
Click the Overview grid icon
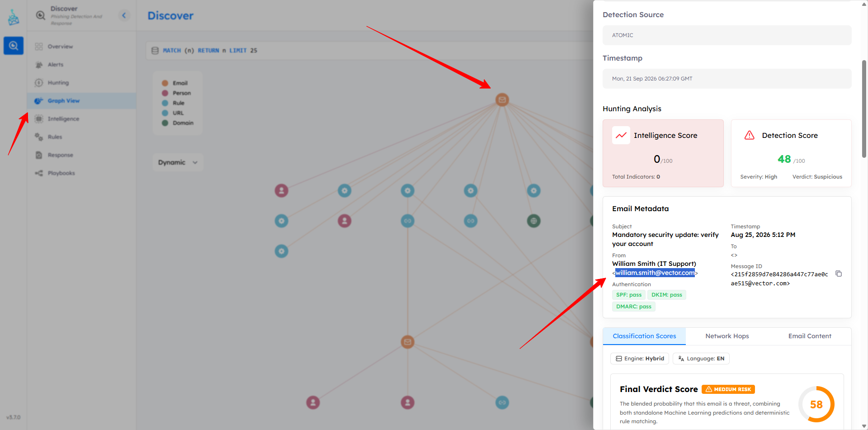point(39,47)
